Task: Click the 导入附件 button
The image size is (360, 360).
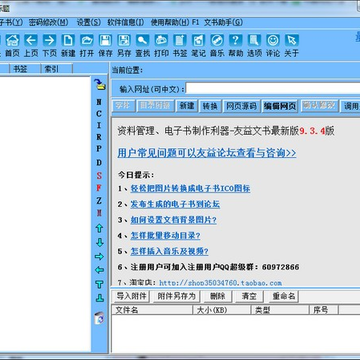Action: 132,296
